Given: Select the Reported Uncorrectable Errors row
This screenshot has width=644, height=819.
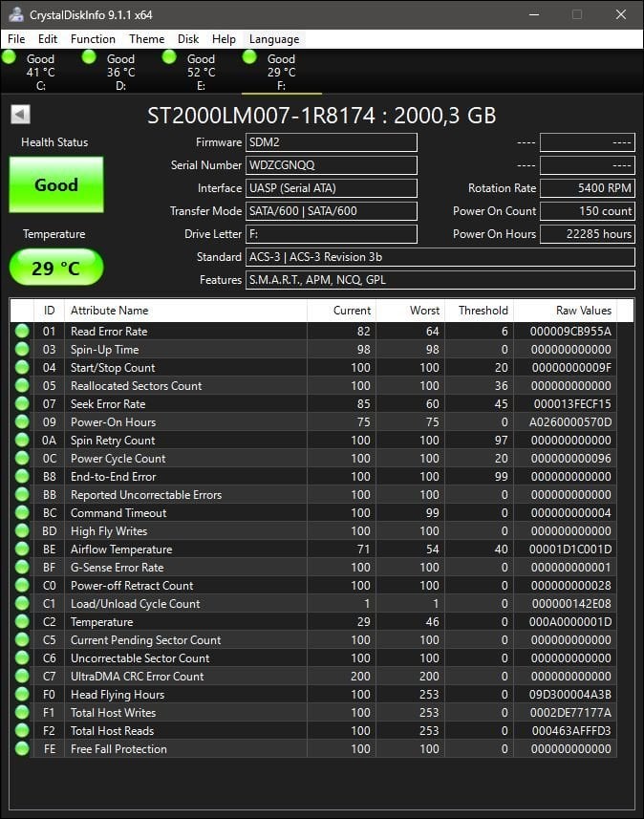Looking at the screenshot, I should click(x=313, y=495).
